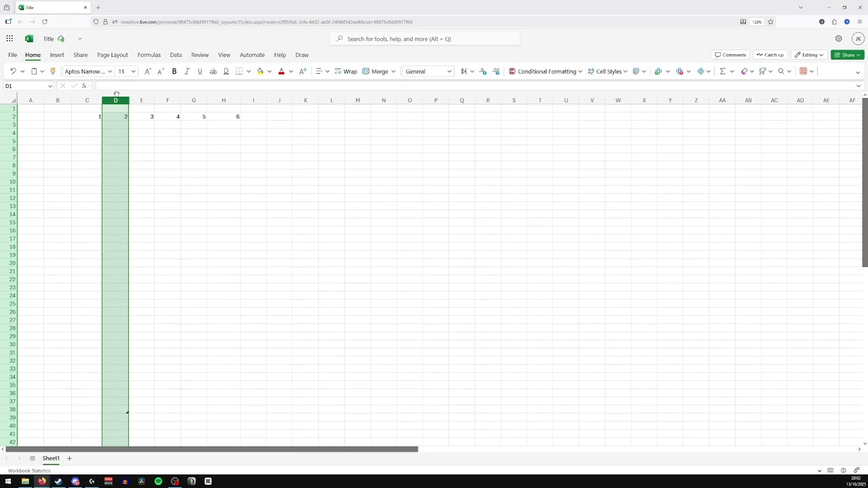Image resolution: width=868 pixels, height=488 pixels.
Task: Open Conditional Formatting menu
Action: point(545,71)
